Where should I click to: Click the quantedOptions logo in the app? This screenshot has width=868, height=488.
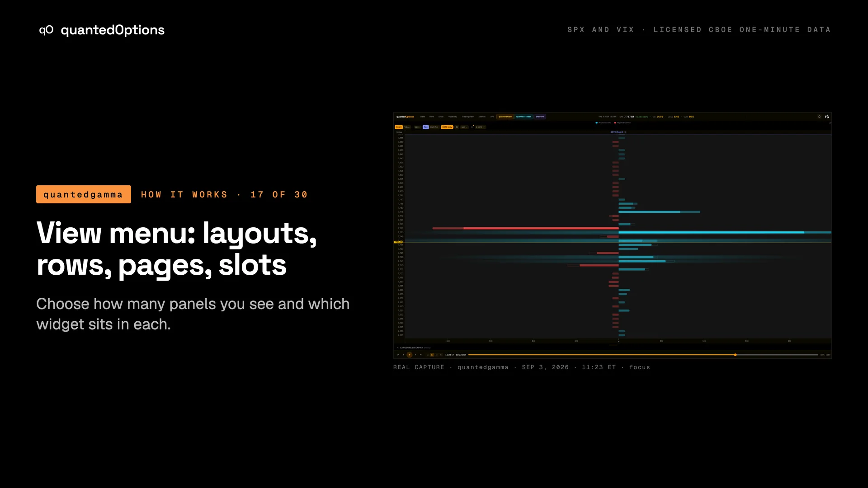[x=405, y=117]
